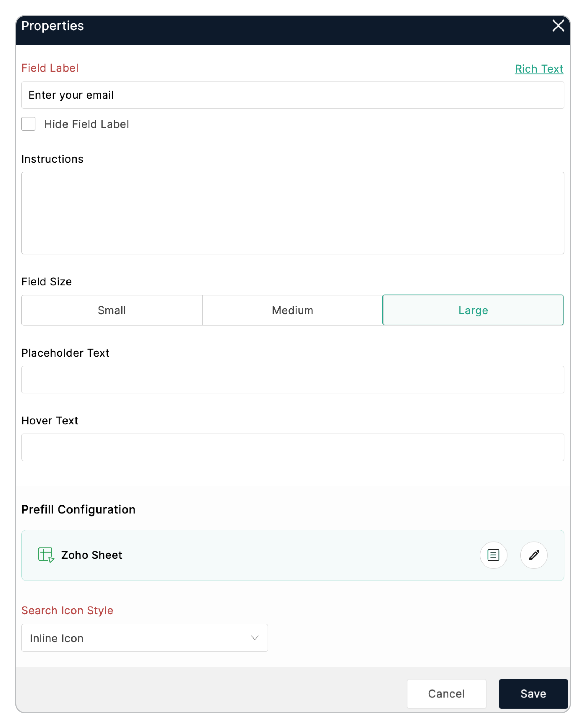Screen dimensions: 588x726
Task: Open the Search Icon Style dropdown
Action: point(145,638)
